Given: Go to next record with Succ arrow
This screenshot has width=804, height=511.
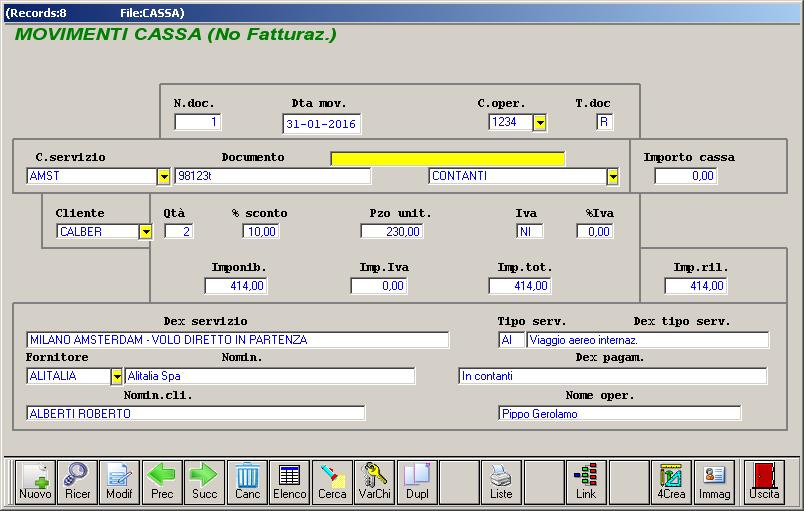Looking at the screenshot, I should tap(204, 481).
